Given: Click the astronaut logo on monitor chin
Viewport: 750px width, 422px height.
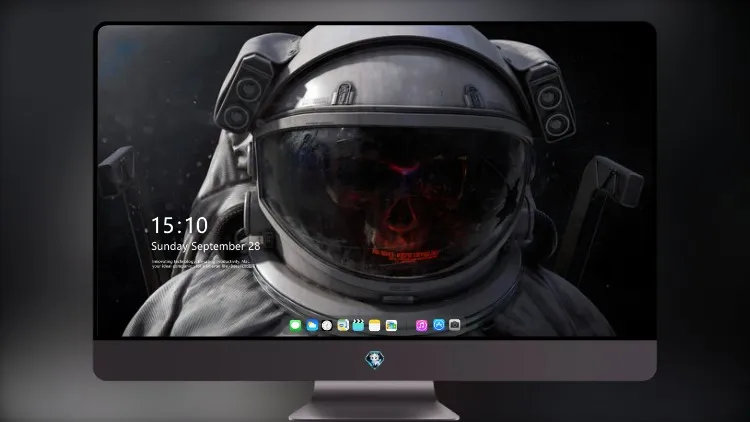Looking at the screenshot, I should 375,360.
